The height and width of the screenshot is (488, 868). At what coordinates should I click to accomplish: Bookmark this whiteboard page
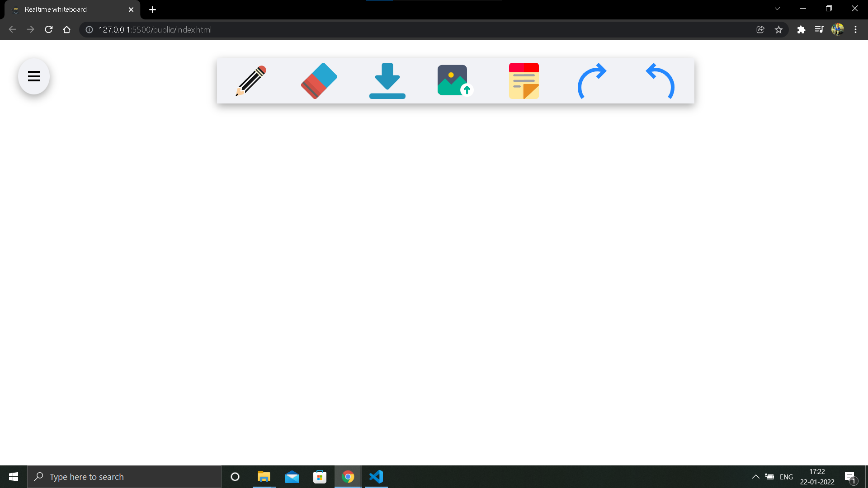(779, 29)
